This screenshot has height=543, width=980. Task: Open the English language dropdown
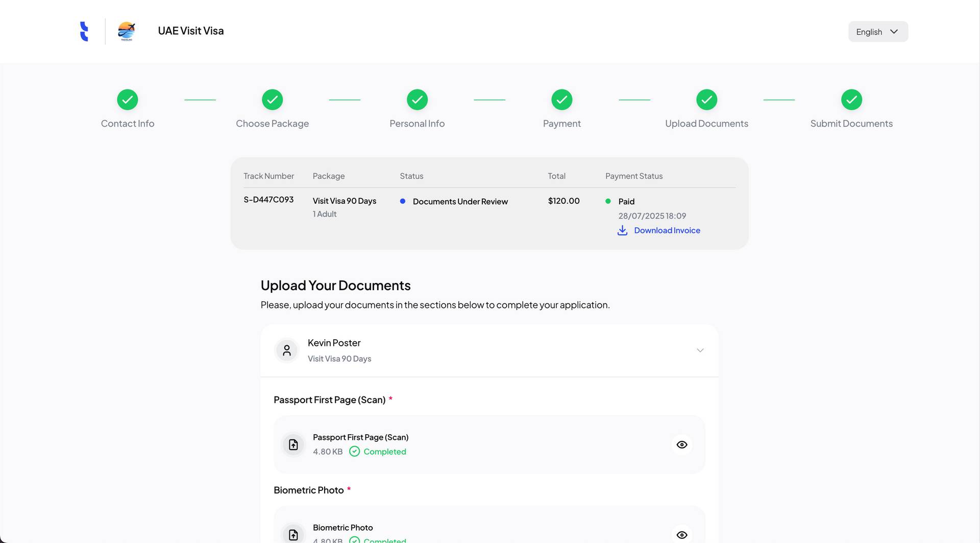[878, 32]
